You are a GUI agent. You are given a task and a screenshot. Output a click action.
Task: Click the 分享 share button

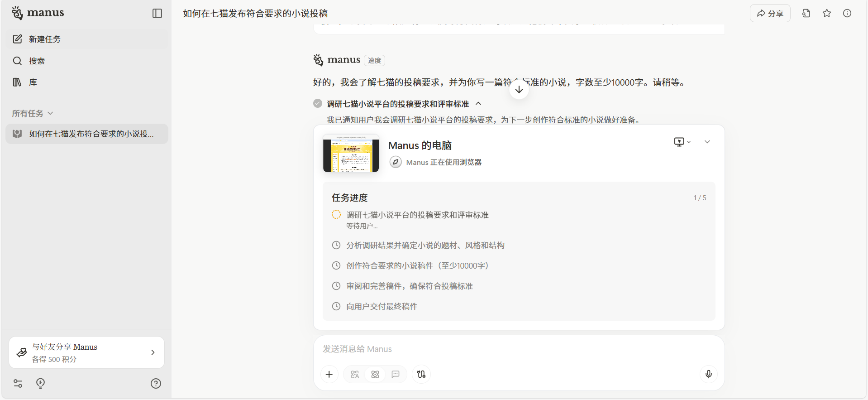coord(770,14)
